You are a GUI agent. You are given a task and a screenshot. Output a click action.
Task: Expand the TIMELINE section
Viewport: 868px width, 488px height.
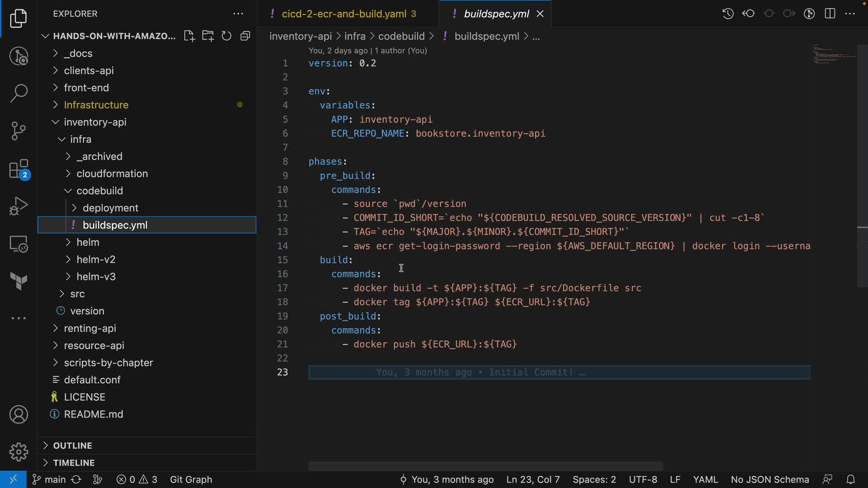(74, 463)
